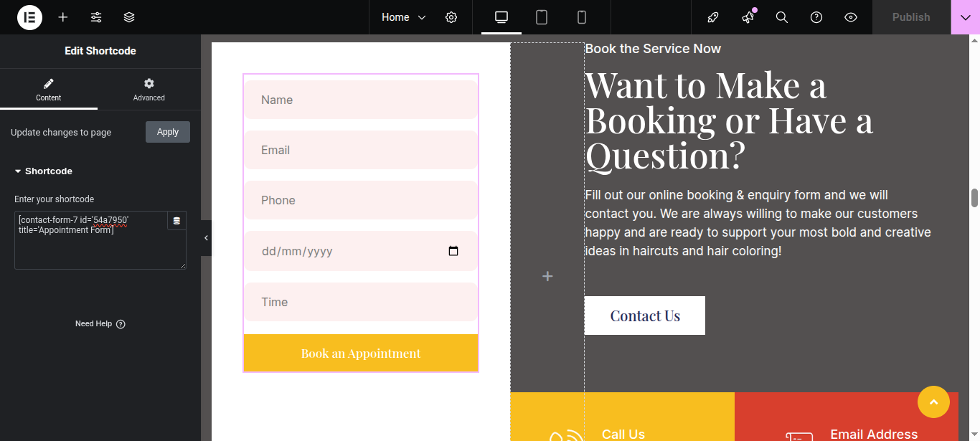980x441 pixels.
Task: Add element with plus in empty column
Action: coord(547,276)
